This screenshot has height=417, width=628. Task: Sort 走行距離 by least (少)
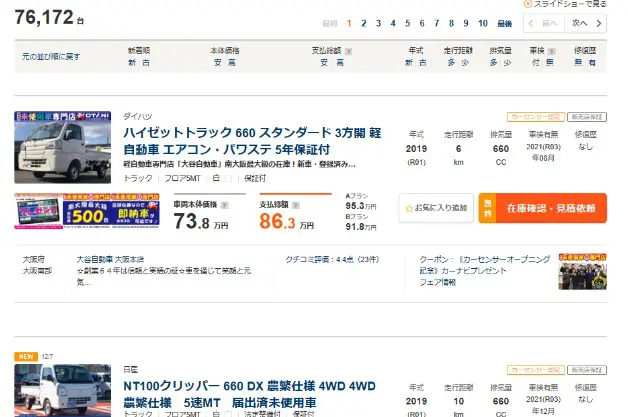465,63
